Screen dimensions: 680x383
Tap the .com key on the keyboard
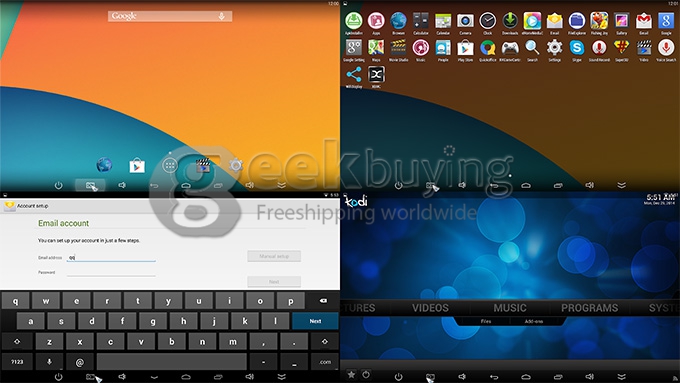tap(325, 362)
